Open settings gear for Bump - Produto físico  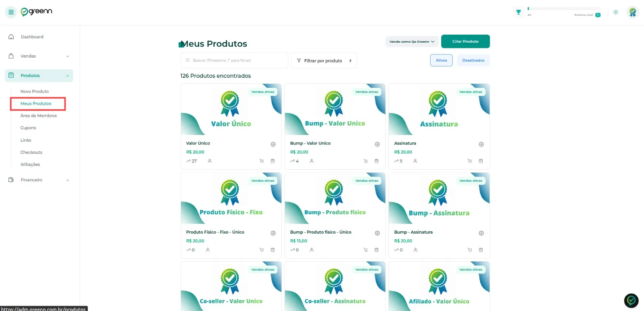pyautogui.click(x=377, y=233)
